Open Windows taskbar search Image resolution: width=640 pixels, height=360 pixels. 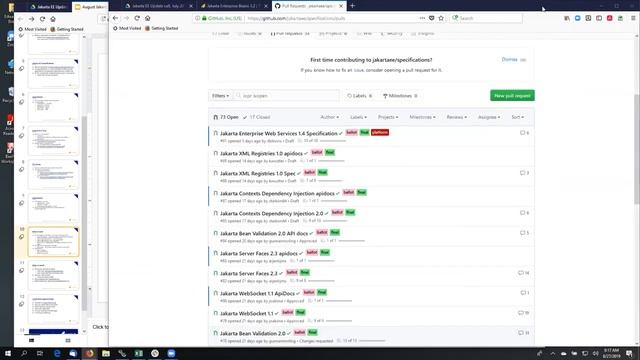tap(24, 353)
